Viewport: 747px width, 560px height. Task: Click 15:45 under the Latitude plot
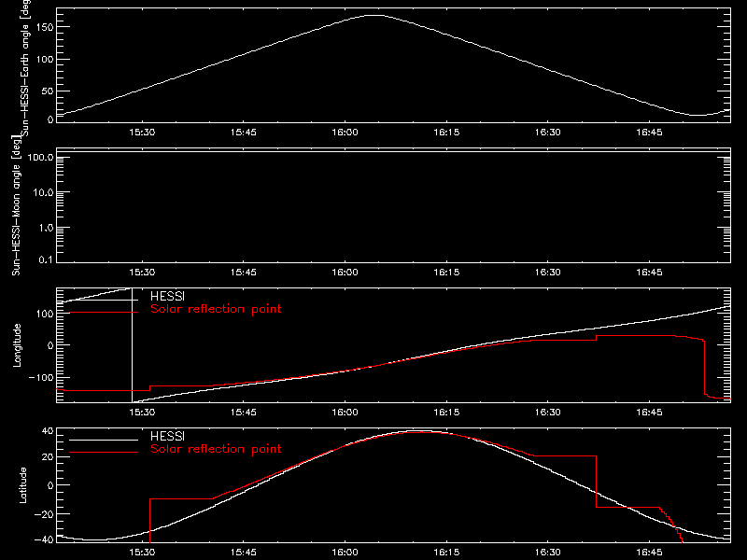[x=244, y=552]
